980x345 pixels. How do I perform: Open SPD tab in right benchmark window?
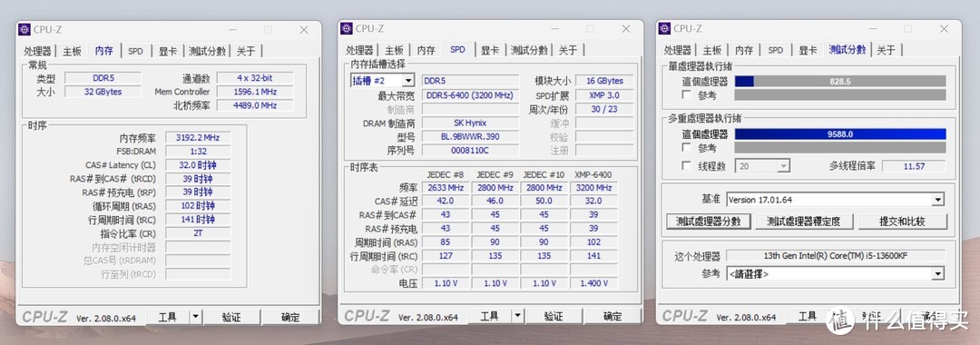click(x=776, y=51)
